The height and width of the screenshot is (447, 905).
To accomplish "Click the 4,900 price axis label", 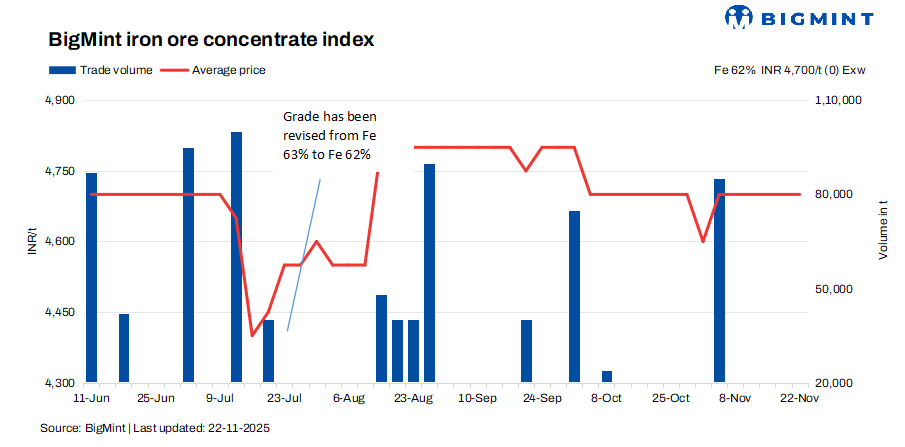I will (x=61, y=101).
